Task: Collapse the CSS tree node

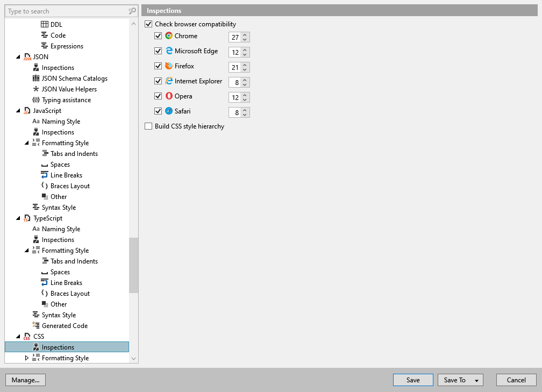Action: pos(18,337)
